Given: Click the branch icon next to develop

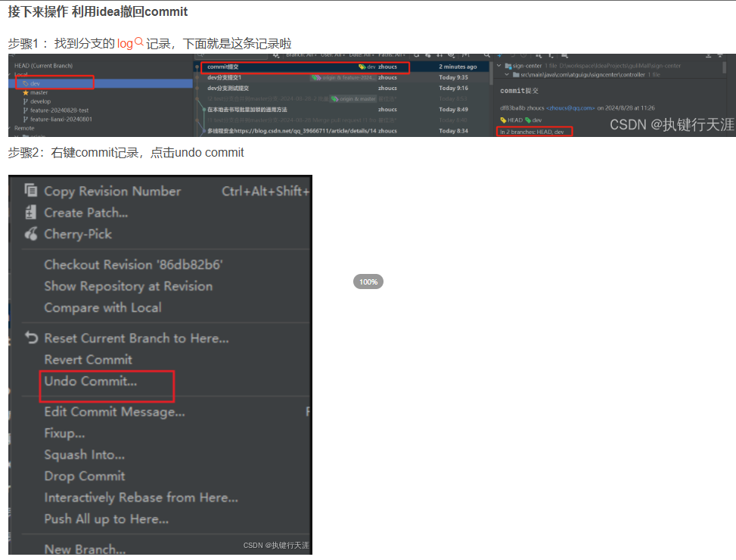Looking at the screenshot, I should pos(25,101).
